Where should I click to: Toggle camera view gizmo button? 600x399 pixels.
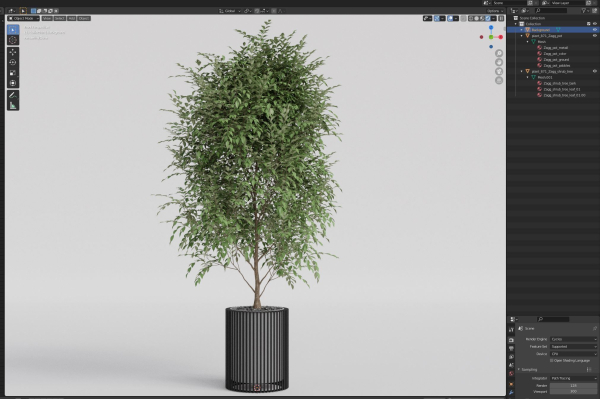click(x=499, y=72)
